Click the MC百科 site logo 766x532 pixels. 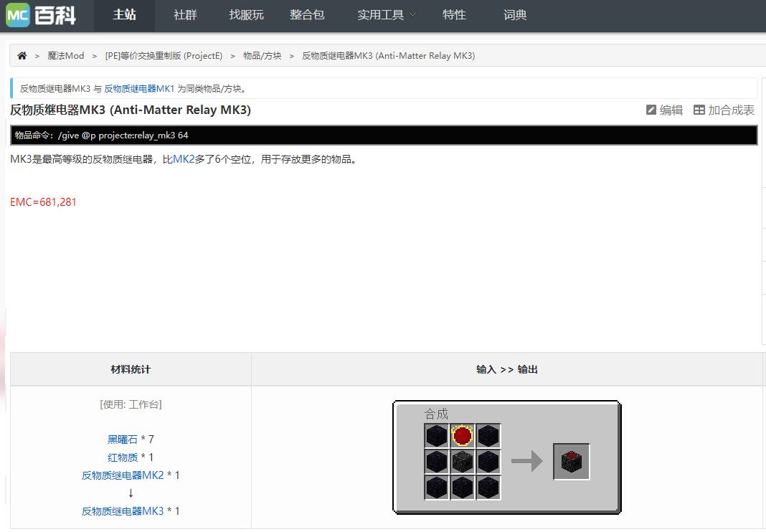41,15
